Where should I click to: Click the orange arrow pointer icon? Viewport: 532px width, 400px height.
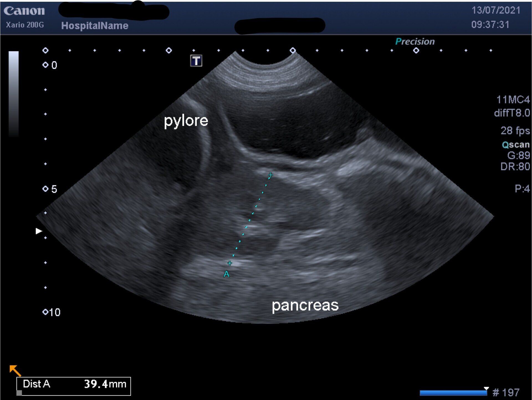(x=15, y=370)
